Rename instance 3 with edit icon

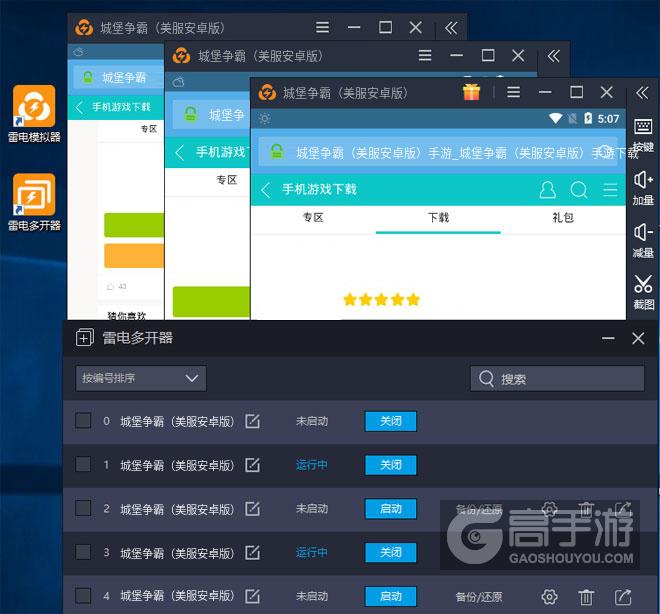click(253, 552)
